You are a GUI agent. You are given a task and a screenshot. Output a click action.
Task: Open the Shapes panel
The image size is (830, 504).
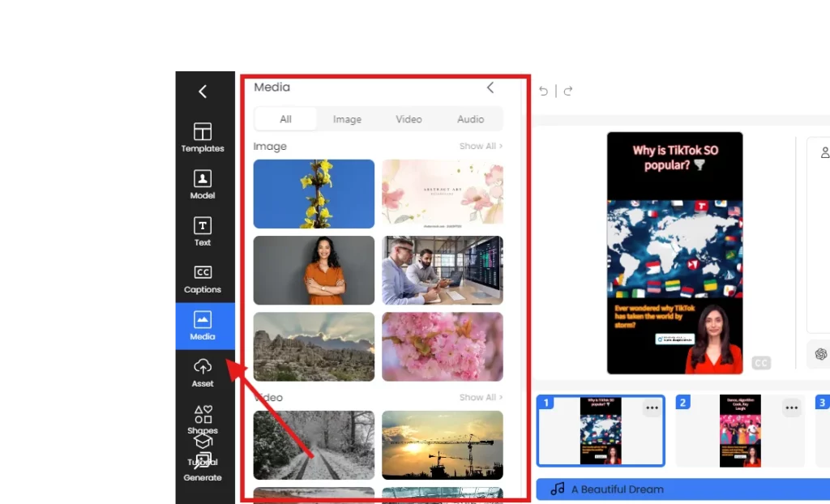[x=203, y=419]
